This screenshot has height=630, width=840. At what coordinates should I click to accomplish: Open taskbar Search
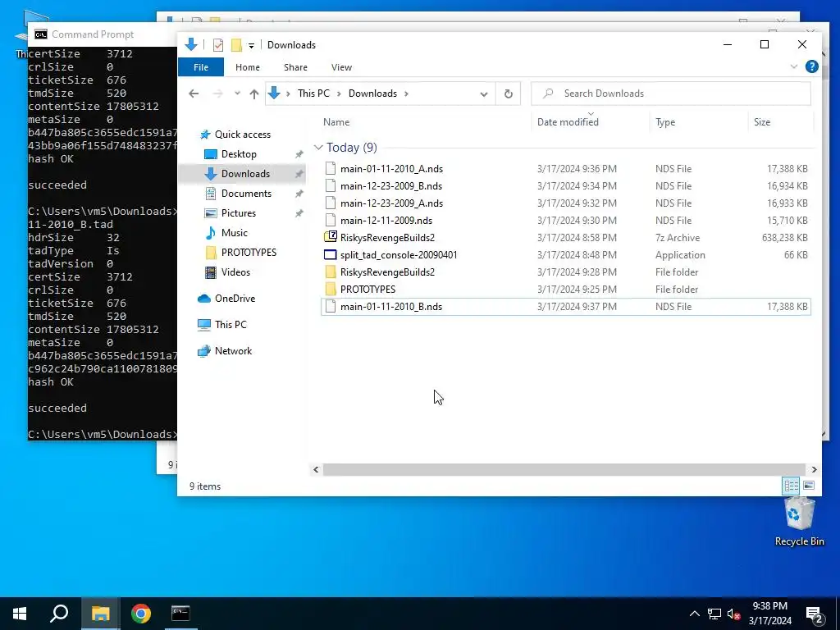[x=59, y=614]
